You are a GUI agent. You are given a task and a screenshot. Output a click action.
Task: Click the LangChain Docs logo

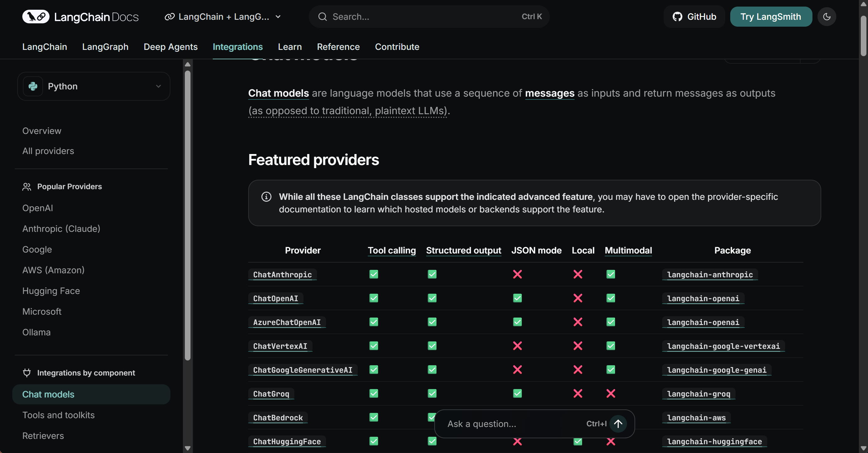pyautogui.click(x=80, y=17)
